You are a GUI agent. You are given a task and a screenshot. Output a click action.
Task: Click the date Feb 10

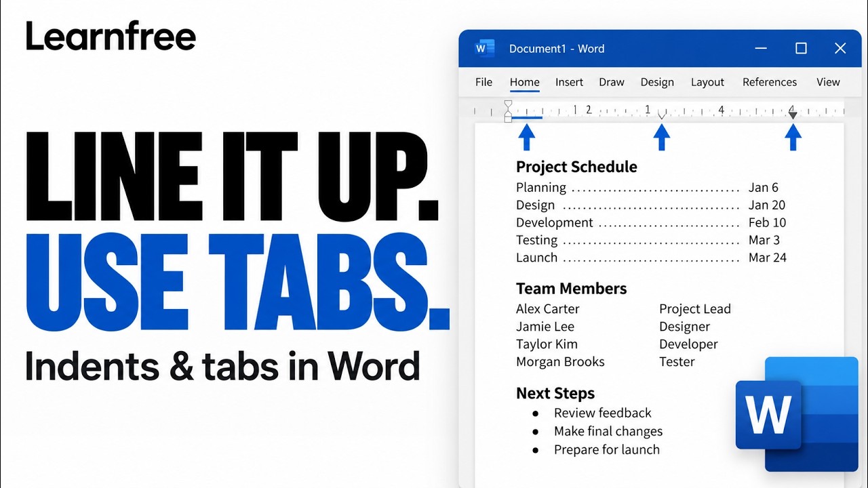coord(768,223)
